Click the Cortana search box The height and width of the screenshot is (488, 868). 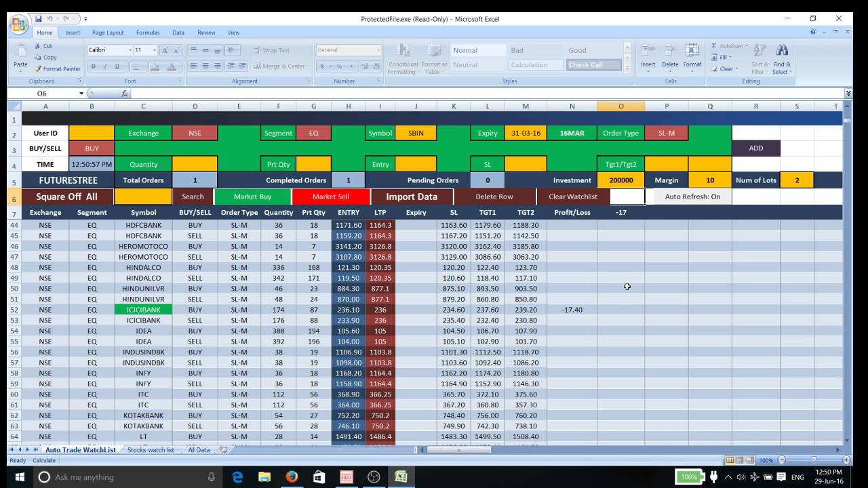(129, 476)
